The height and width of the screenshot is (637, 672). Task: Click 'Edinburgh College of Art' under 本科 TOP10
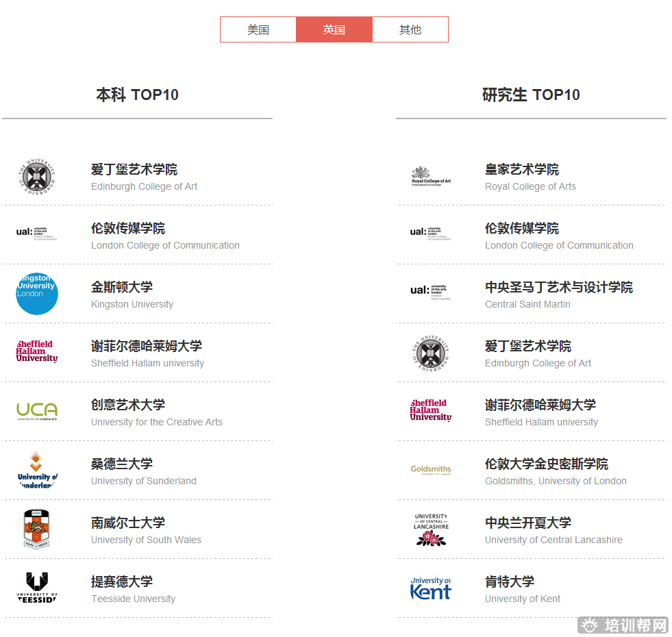(144, 186)
